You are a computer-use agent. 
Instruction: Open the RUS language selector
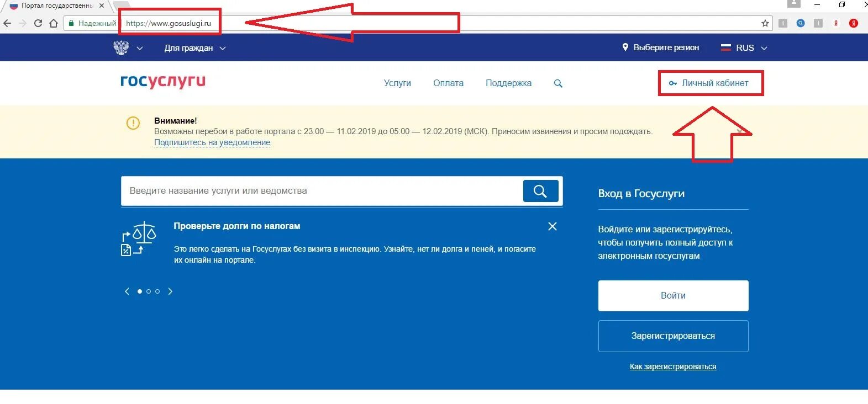[744, 48]
